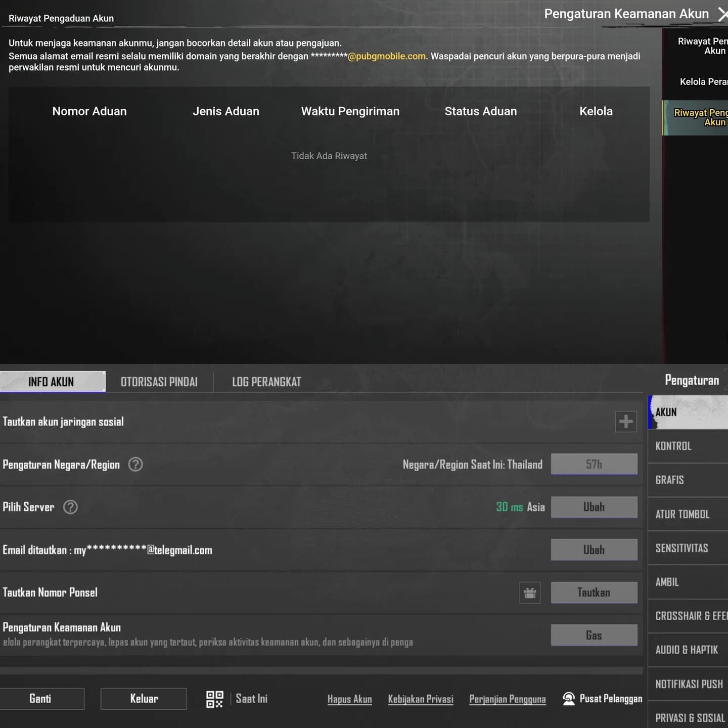Click the Keluar button
This screenshot has height=728, width=728.
point(144,699)
